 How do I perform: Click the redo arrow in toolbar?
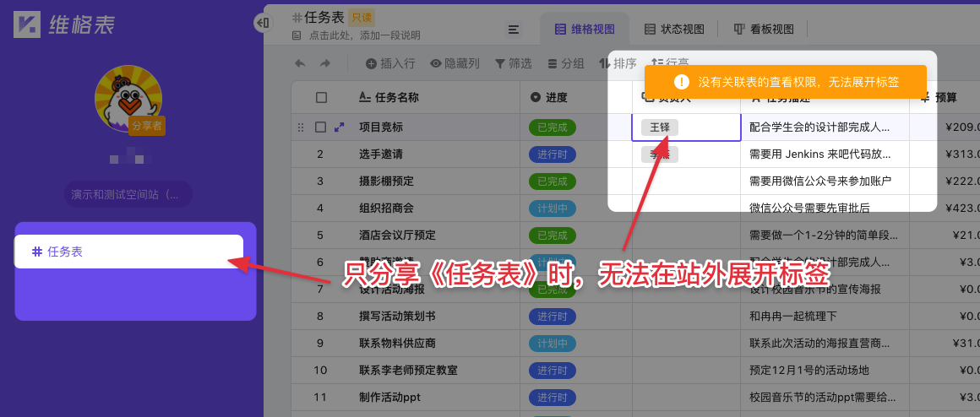pos(324,63)
